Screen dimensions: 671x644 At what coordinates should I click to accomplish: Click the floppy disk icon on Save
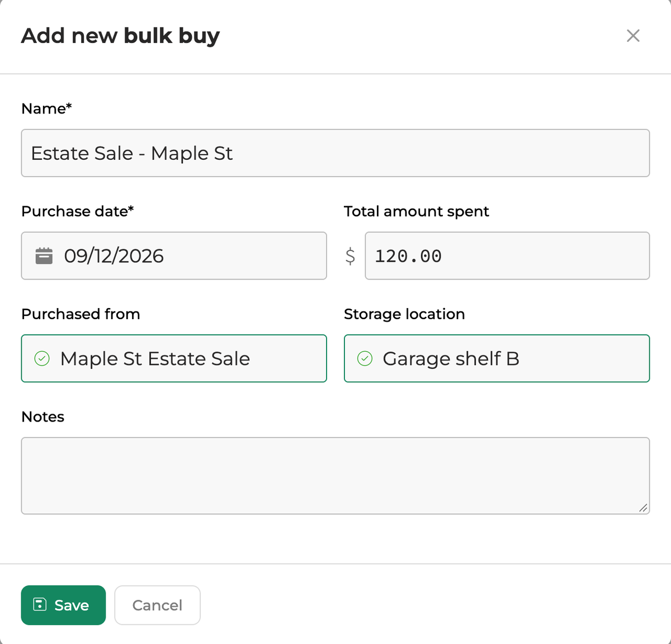[40, 604]
